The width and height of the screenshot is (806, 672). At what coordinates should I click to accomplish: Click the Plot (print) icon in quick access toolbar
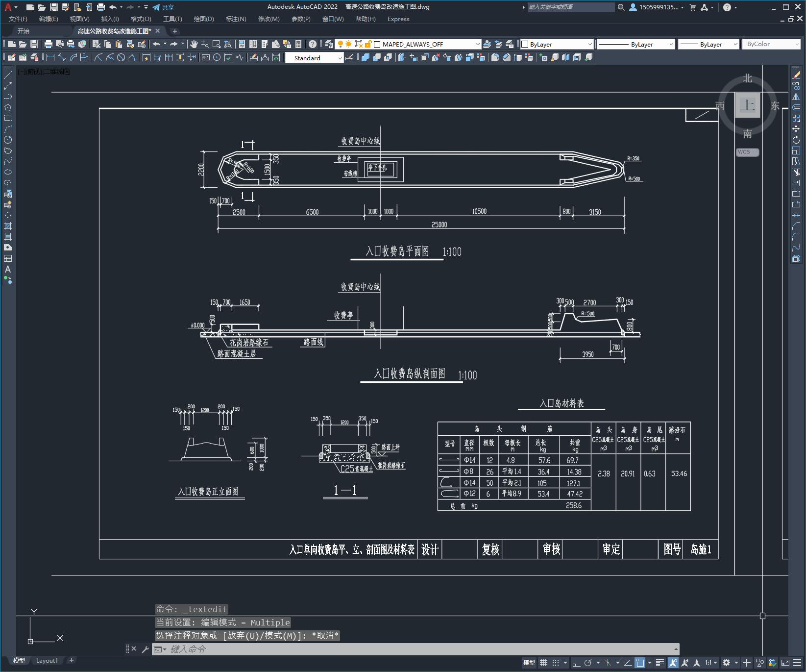point(101,7)
